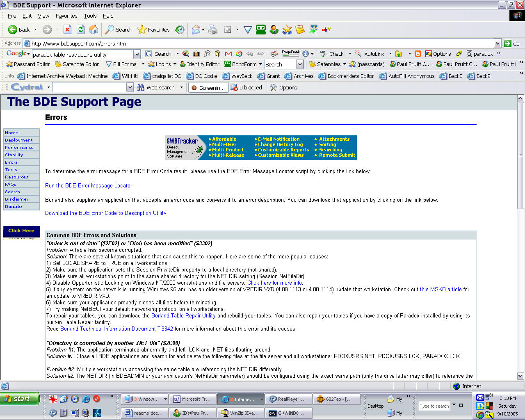This screenshot has width=525, height=420.
Task: Switch to readme.doc taskbar item
Action: pos(145,413)
